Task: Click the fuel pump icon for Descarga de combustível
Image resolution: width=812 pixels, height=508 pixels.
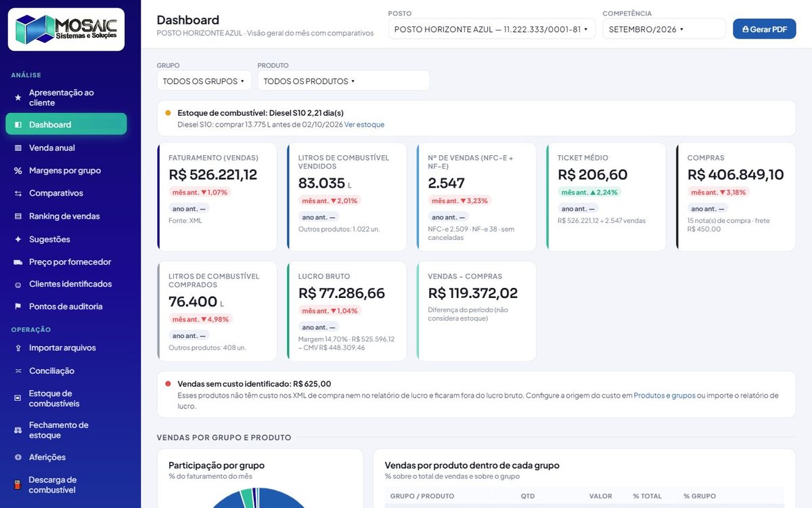Action: 18,485
